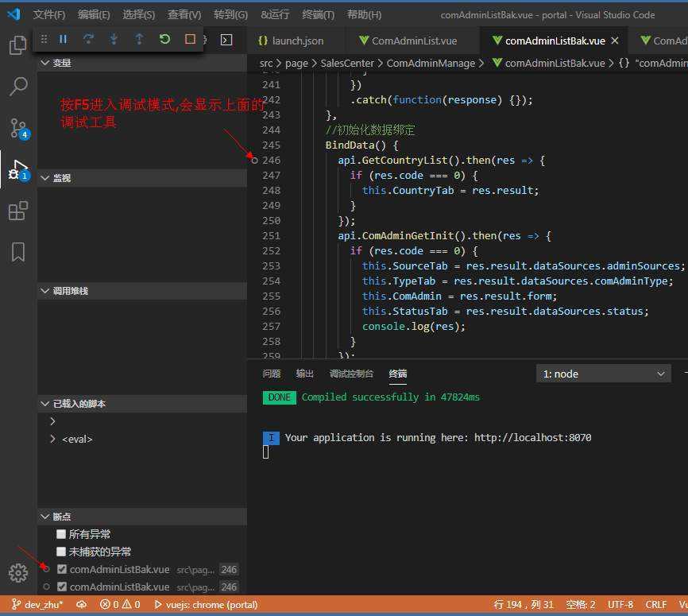Step out in debug toolbar
This screenshot has width=688, height=616.
[x=139, y=39]
